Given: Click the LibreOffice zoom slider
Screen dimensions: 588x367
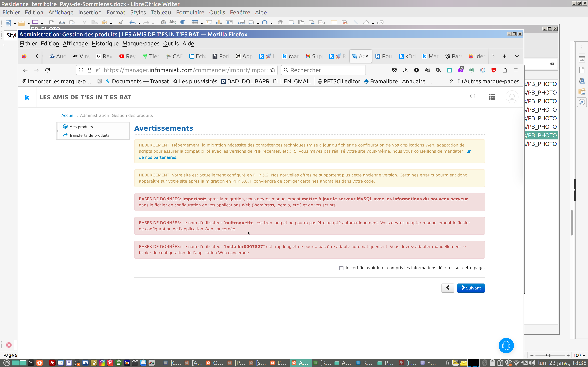Looking at the screenshot, I should click(550, 355).
